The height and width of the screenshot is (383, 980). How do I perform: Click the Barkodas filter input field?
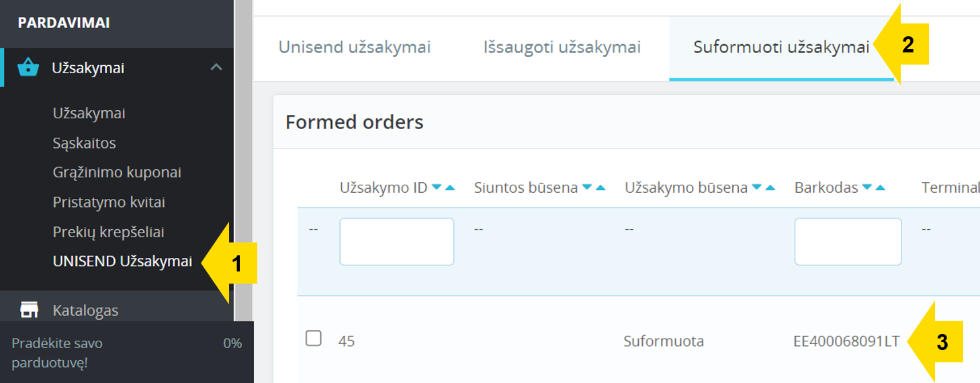coord(848,241)
